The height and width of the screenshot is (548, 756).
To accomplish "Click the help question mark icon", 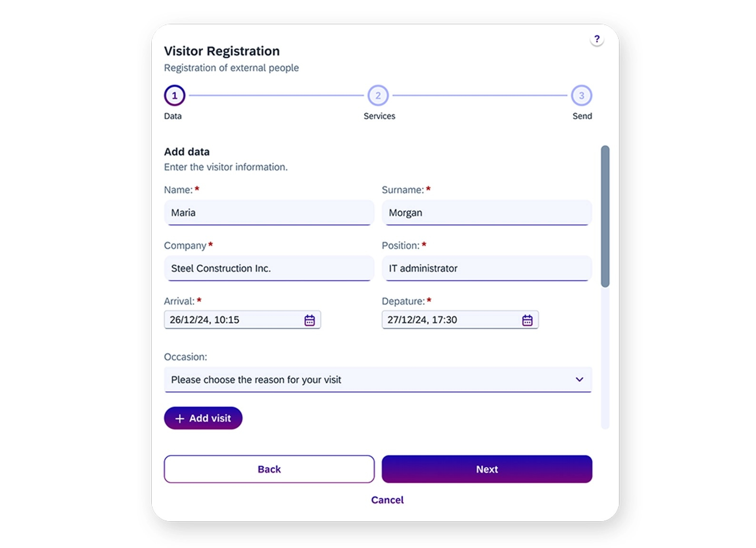I will point(597,39).
